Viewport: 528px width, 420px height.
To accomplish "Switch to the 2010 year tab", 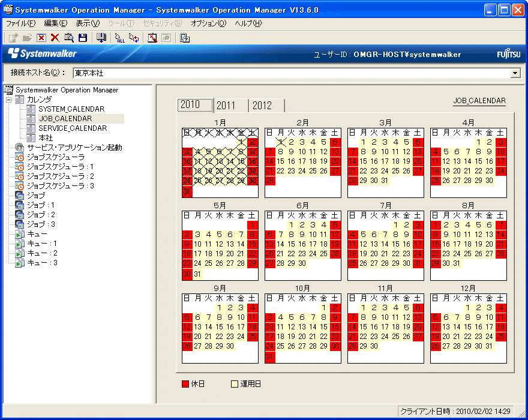I will coord(195,105).
